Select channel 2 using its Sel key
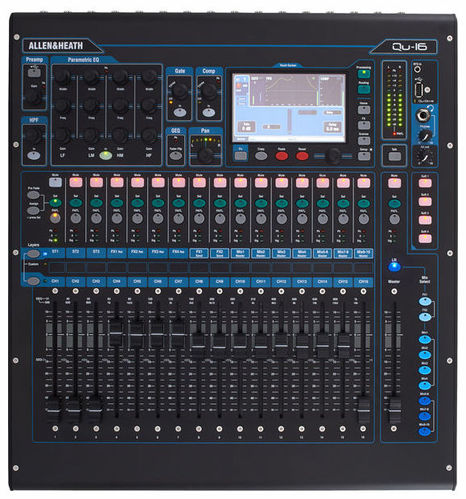The height and width of the screenshot is (499, 466). click(76, 203)
